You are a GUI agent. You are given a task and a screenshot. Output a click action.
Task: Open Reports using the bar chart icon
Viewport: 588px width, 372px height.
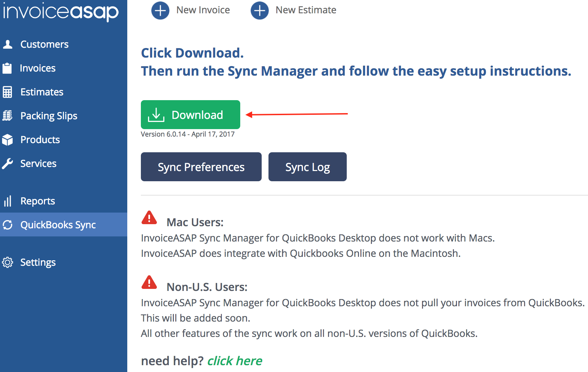click(x=8, y=201)
